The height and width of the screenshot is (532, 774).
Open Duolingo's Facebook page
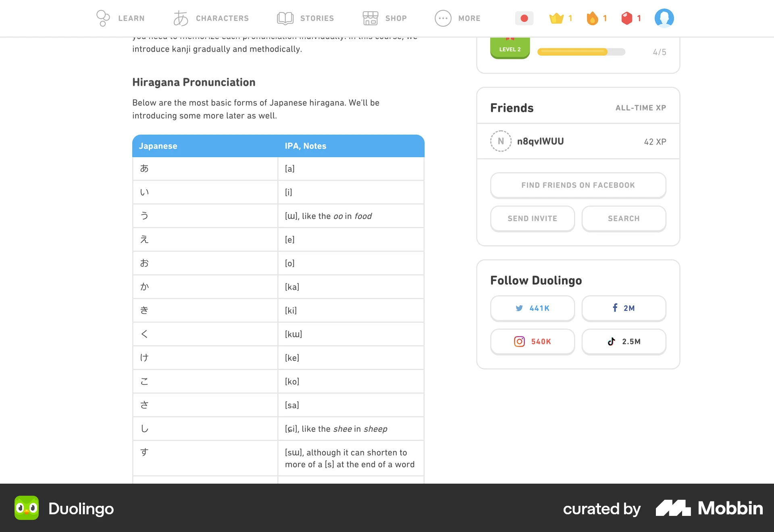click(x=624, y=308)
